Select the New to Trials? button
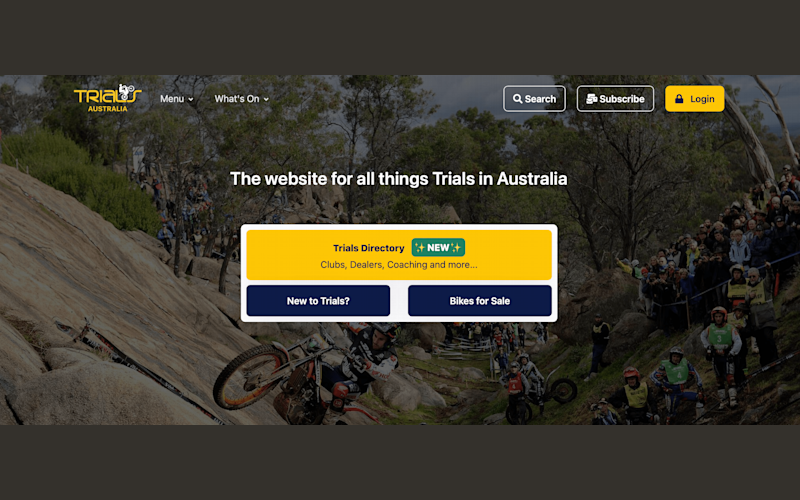The image size is (800, 500). (x=318, y=301)
